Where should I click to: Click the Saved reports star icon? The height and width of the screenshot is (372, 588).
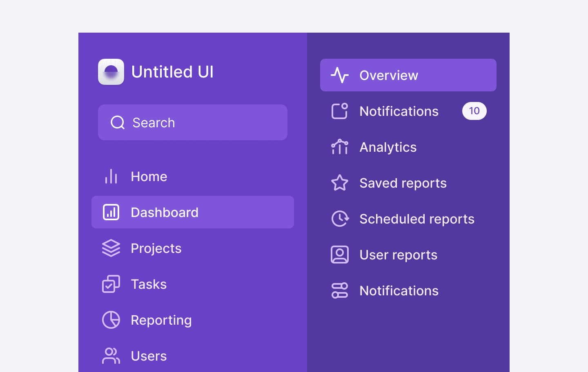tap(339, 183)
